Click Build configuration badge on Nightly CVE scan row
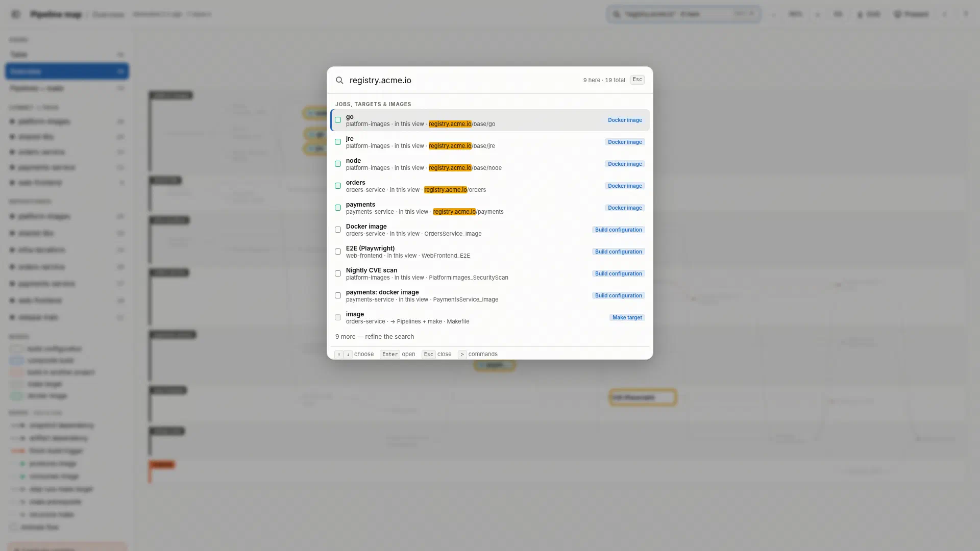Viewport: 980px width, 551px height. (619, 274)
